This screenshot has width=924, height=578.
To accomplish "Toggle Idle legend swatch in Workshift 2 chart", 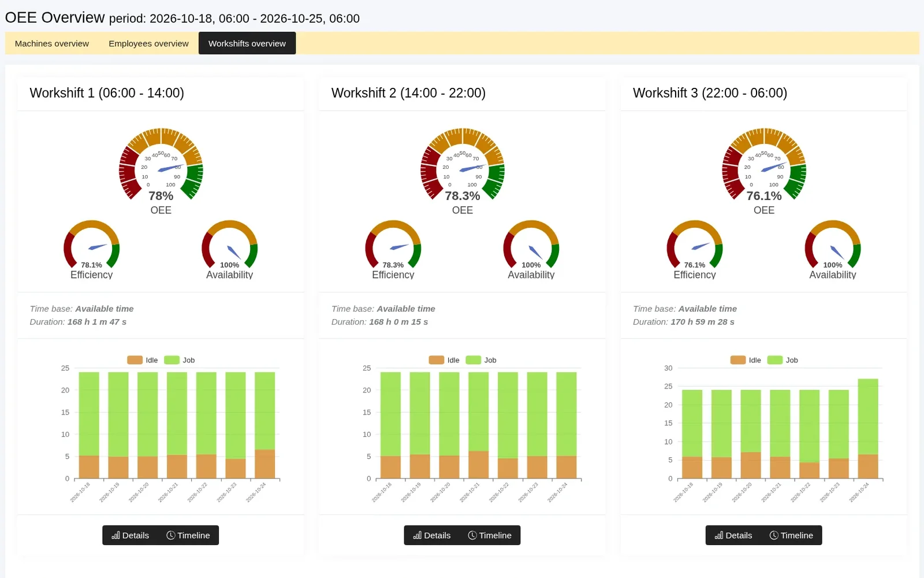I will [x=436, y=360].
